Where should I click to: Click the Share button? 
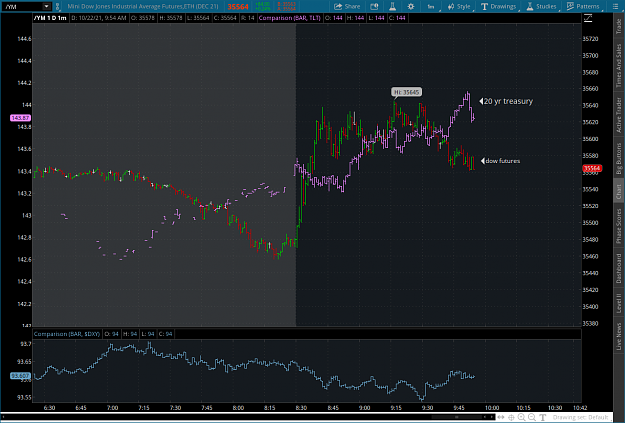347,6
